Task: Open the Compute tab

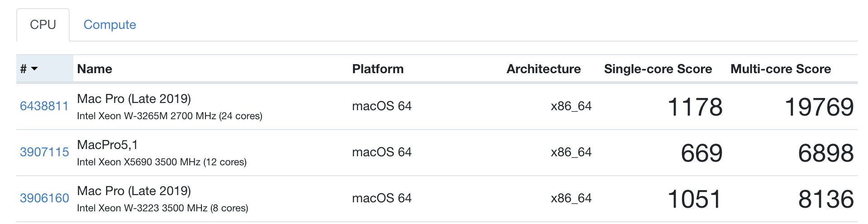Action: [x=110, y=25]
